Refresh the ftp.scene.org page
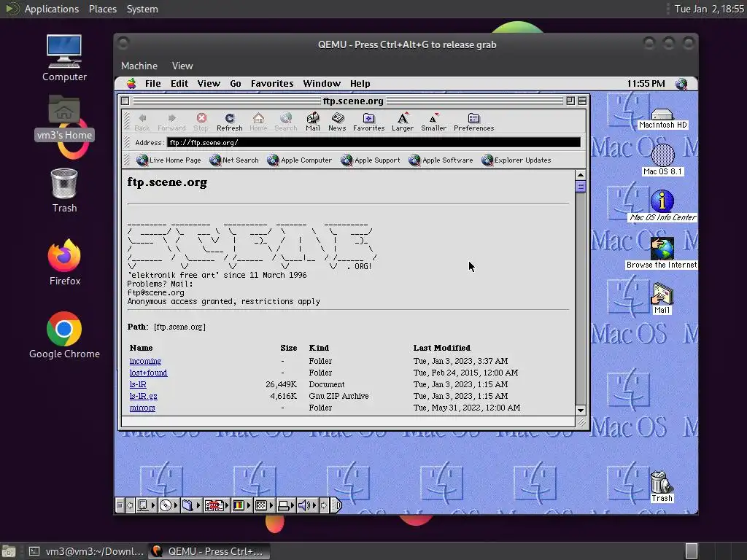The image size is (747, 560). (230, 122)
